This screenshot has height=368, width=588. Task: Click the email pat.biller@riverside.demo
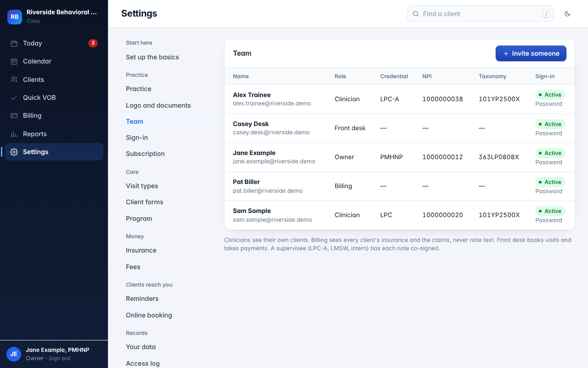[268, 190]
